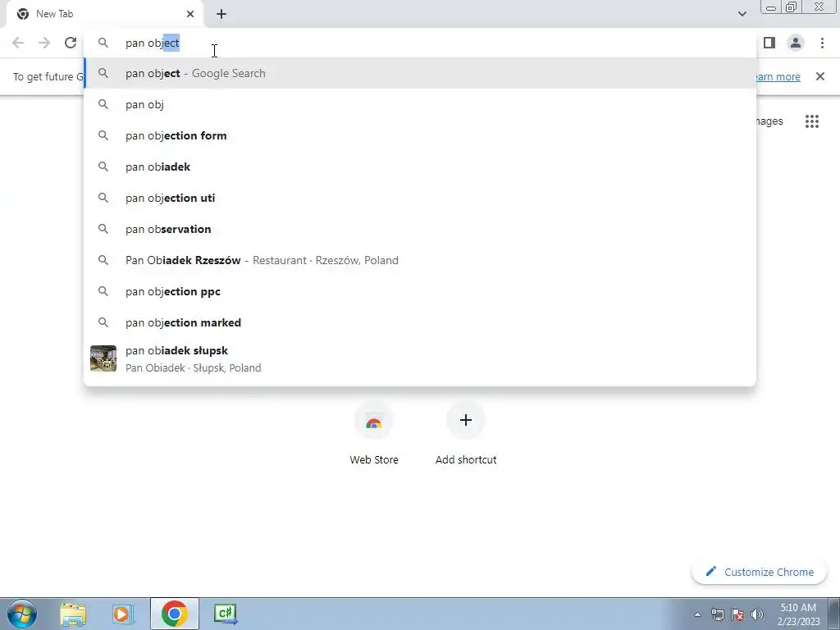This screenshot has width=840, height=630.
Task: Pick the 'pan objection marked' suggestion
Action: [x=420, y=322]
